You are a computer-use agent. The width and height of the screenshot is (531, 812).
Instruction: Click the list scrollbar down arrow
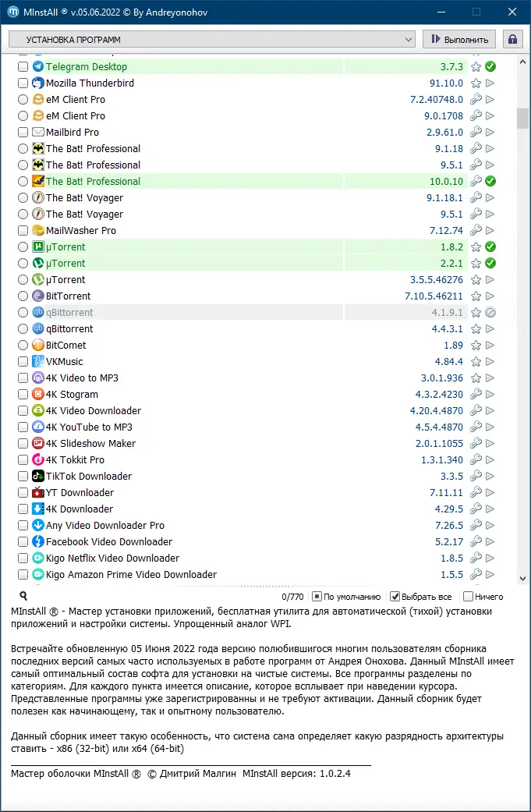tap(522, 579)
